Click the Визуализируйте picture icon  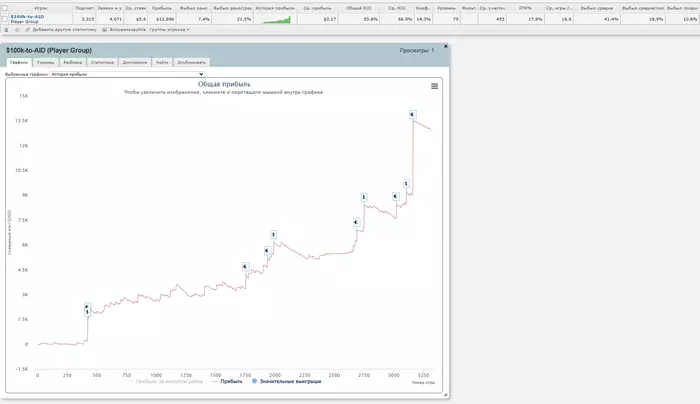[x=104, y=30]
